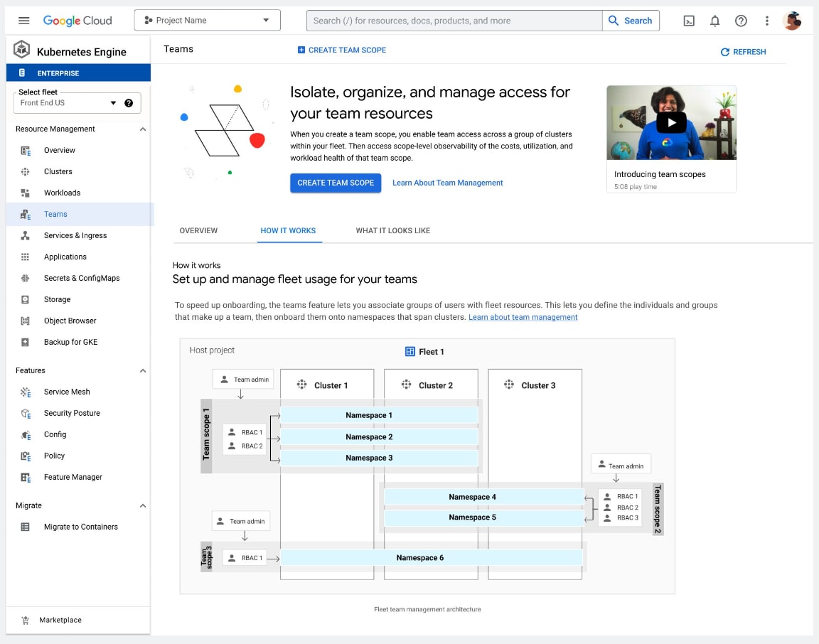This screenshot has width=819, height=644.
Task: Click the Workloads sidebar icon
Action: pos(25,193)
